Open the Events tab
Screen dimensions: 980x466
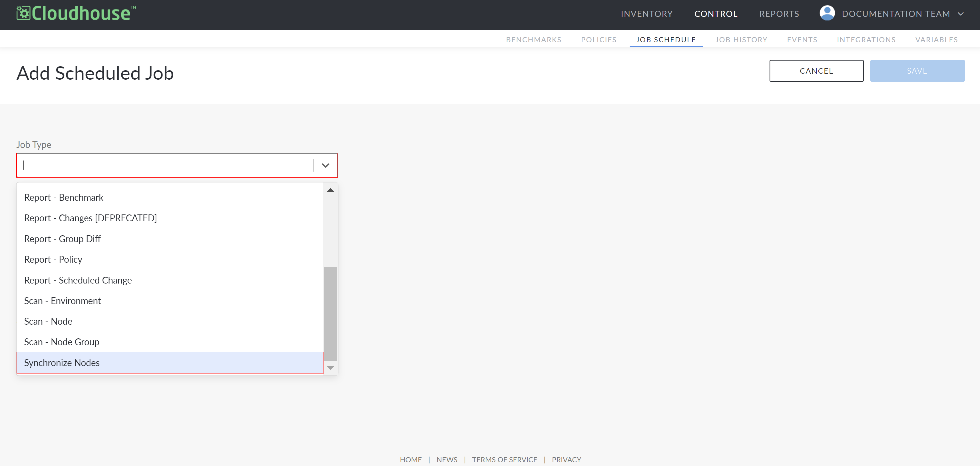coord(802,40)
